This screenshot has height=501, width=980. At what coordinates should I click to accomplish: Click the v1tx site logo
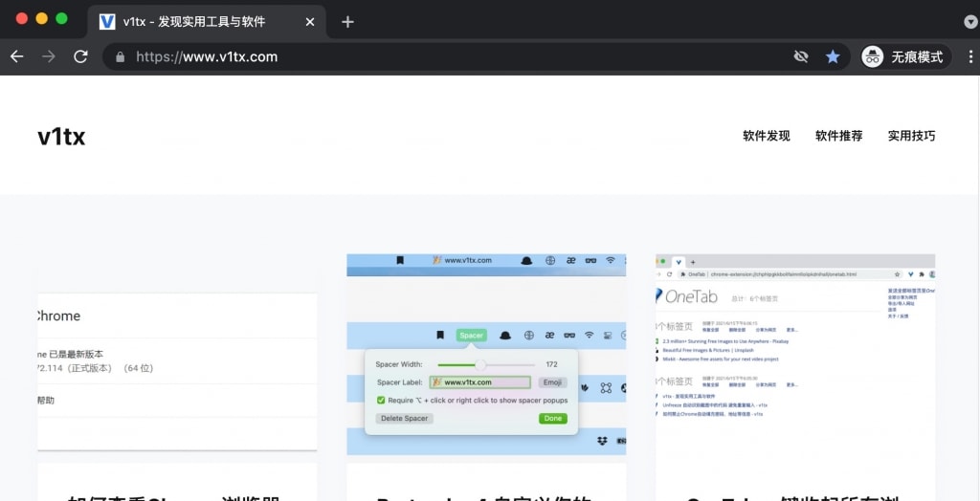coord(61,137)
